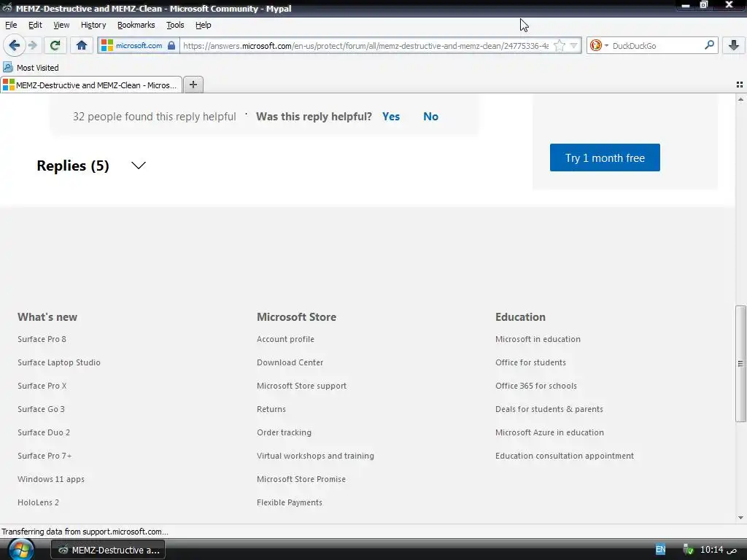Click the Try 1 month free button
Viewport: 747px width, 560px height.
[x=605, y=157]
